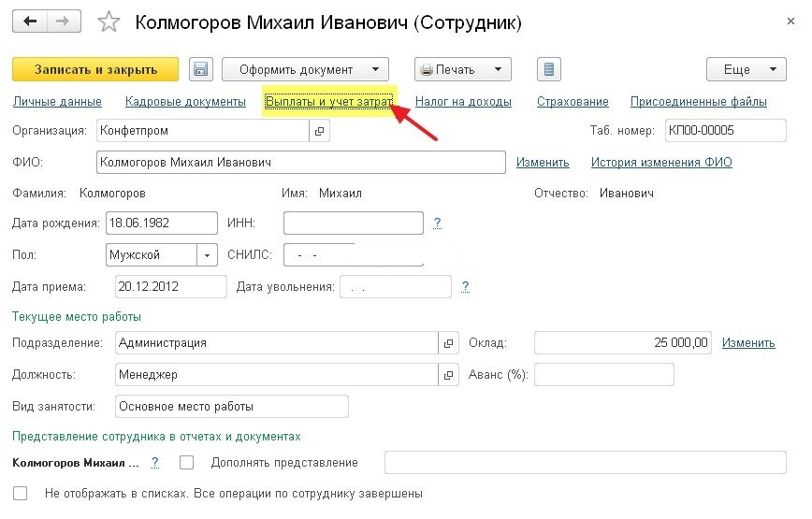
Task: Expand the Еще menu
Action: coord(747,69)
